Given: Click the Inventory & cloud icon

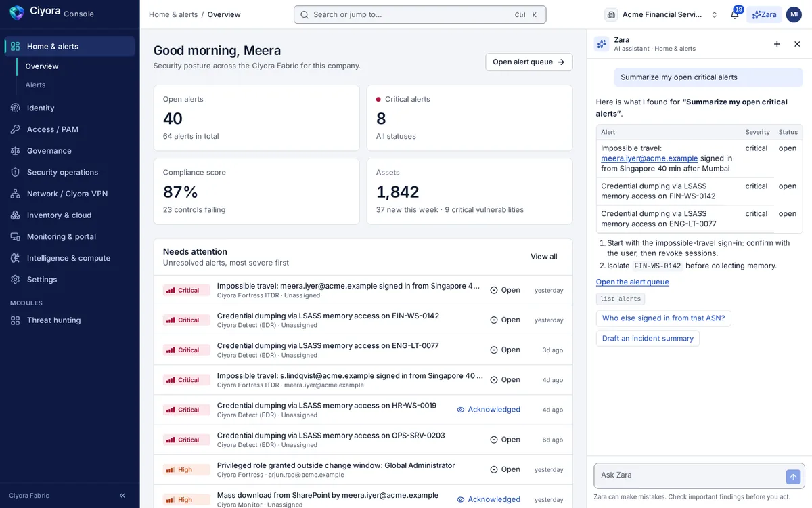Looking at the screenshot, I should point(15,215).
